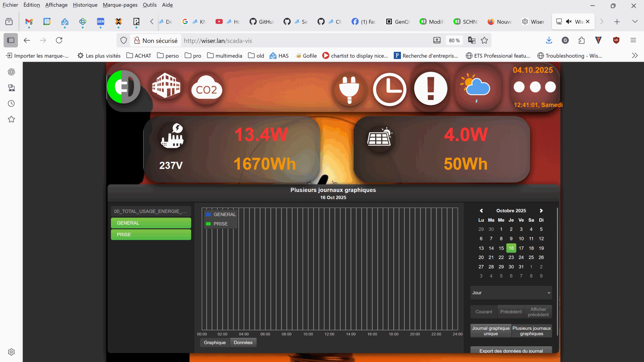This screenshot has height=362, width=644.
Task: Open the weather forecast icon
Action: click(475, 88)
